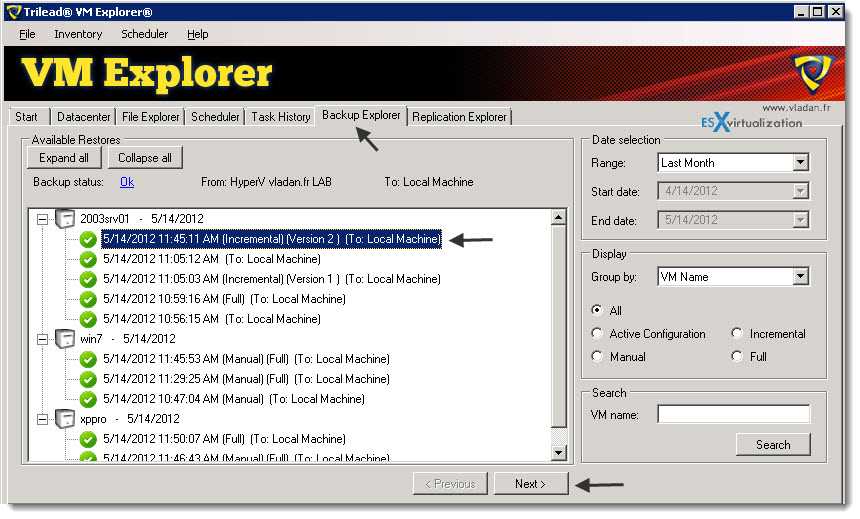Image resolution: width=860 pixels, height=519 pixels.
Task: Click the Ok backup status link
Action: coord(127,182)
